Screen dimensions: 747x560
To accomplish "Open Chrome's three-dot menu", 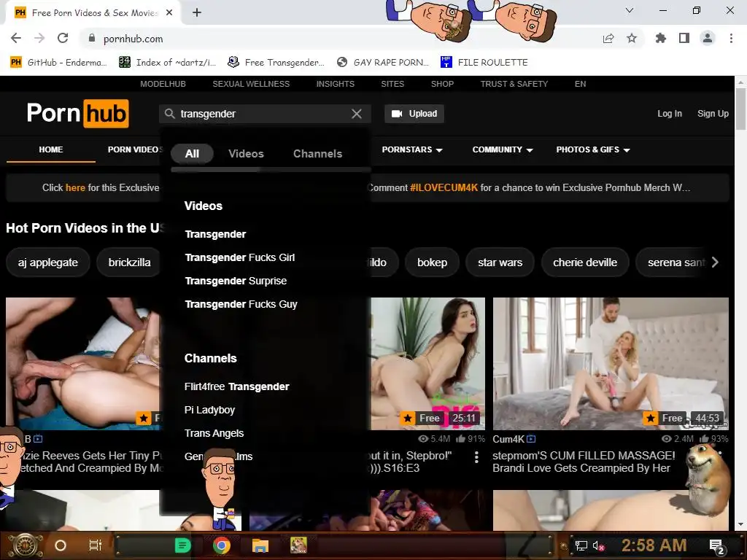I will tap(731, 38).
